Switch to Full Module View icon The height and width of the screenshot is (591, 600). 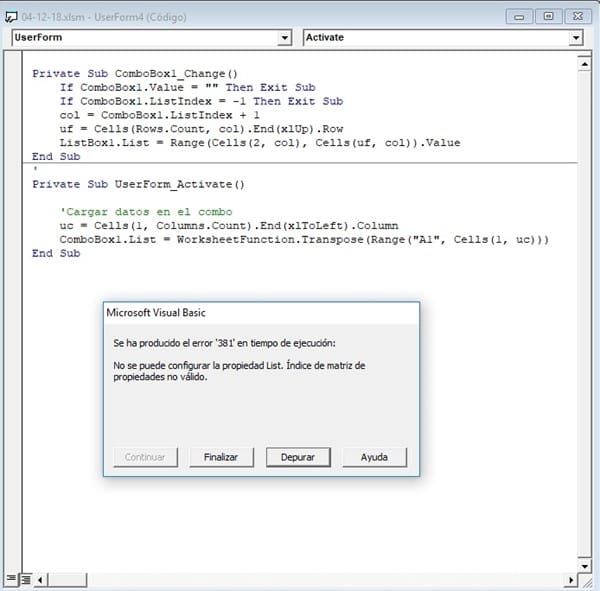coord(26,580)
